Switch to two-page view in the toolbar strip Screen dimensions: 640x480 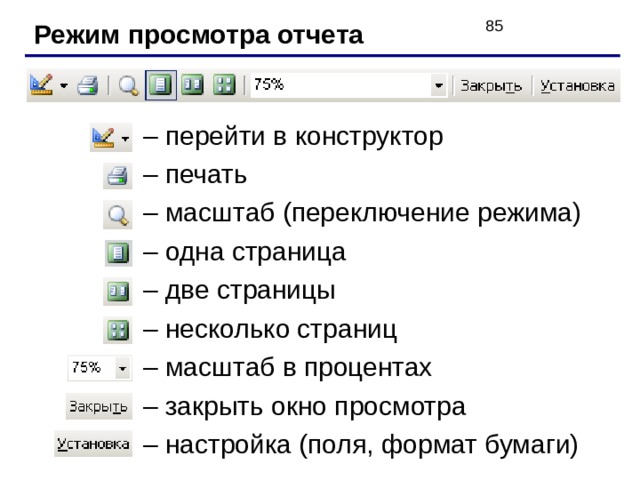point(192,85)
